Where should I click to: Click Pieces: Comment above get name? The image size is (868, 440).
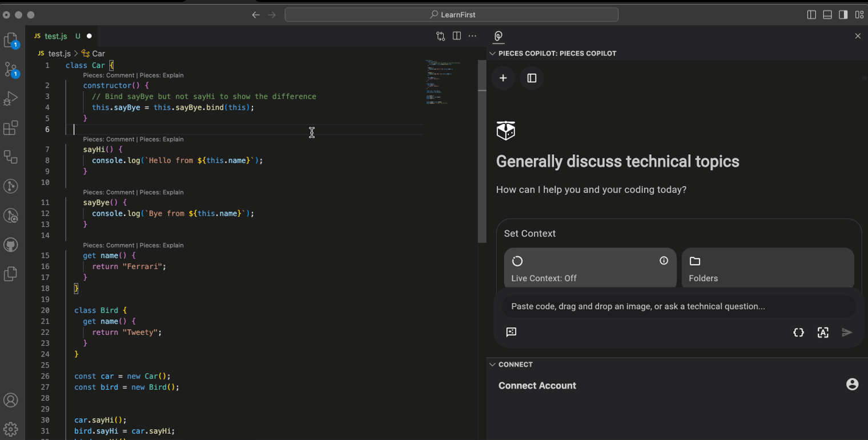point(108,246)
